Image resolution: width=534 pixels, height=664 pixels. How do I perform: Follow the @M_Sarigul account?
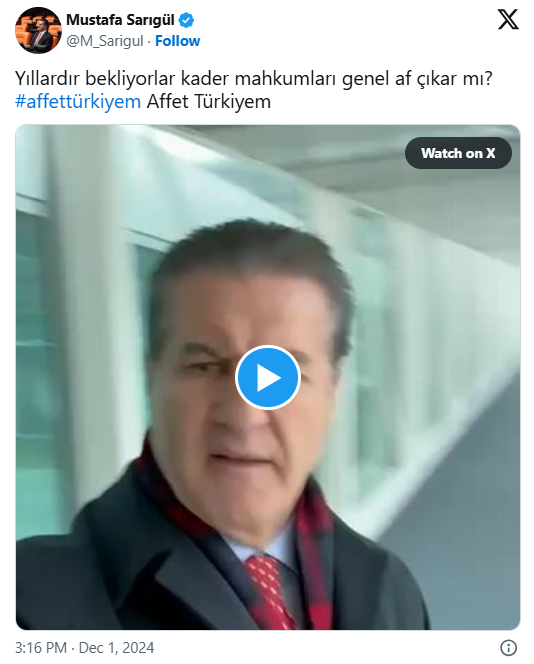(x=177, y=41)
